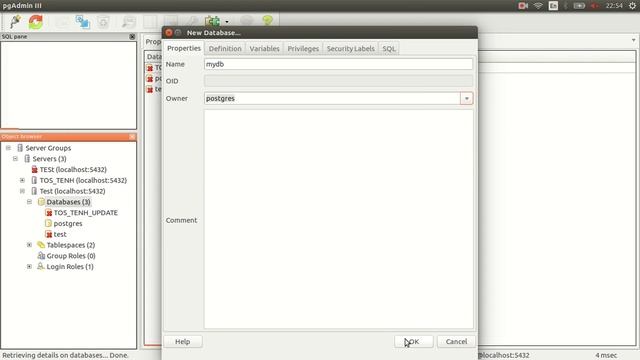Collapse the Test (localhost:5432) server node
Viewport: 640px width, 360px height.
pos(22,191)
